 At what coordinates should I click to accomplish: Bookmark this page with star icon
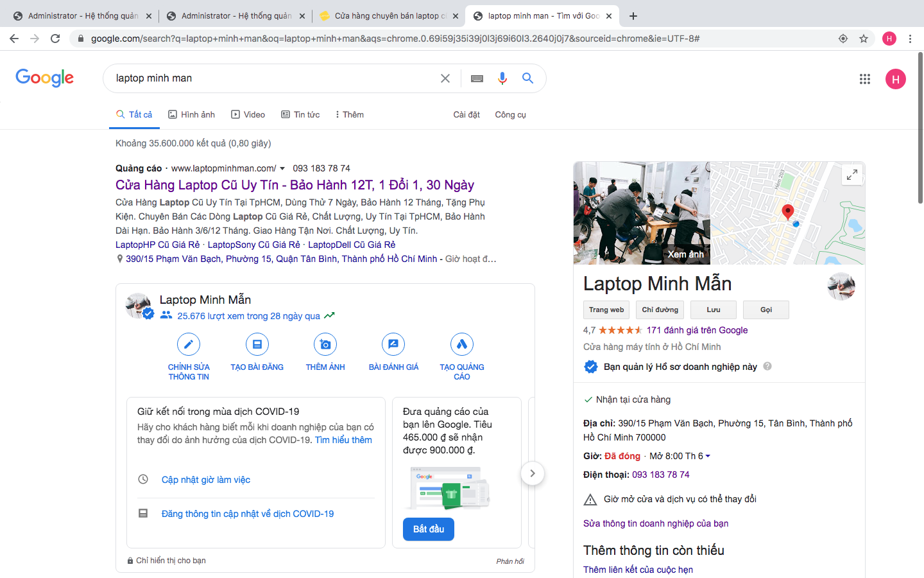(864, 39)
